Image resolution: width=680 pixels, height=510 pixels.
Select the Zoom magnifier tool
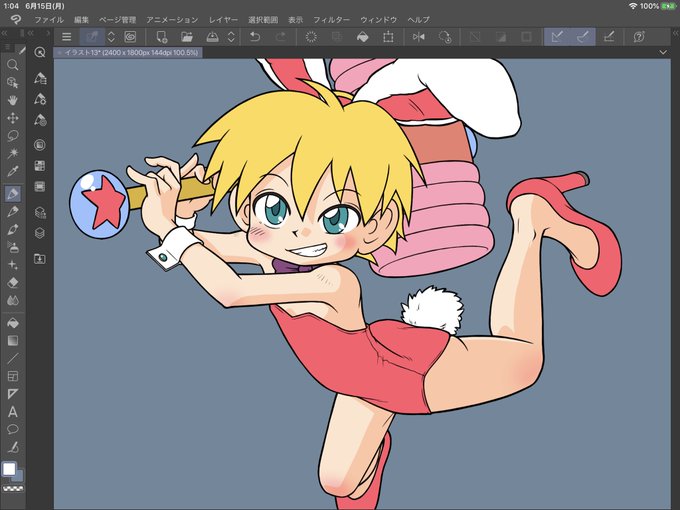(x=13, y=65)
